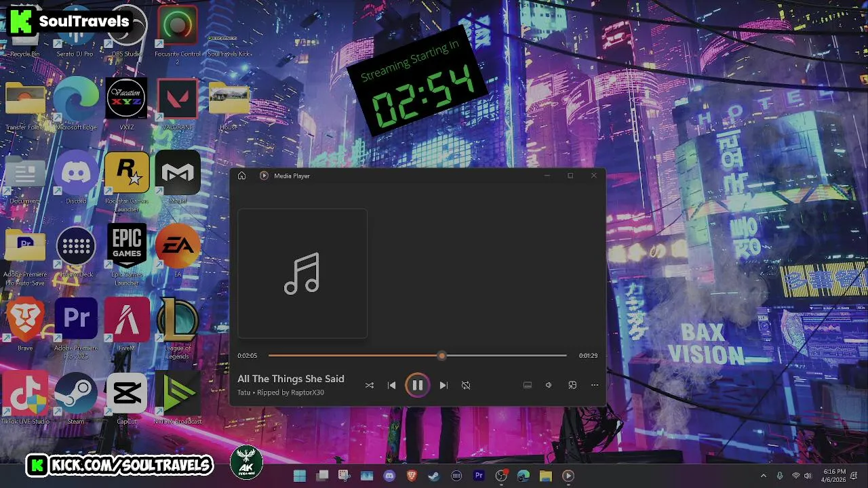Select the Stream Deck desktop icon
Viewport: 868px width, 488px height.
[76, 251]
